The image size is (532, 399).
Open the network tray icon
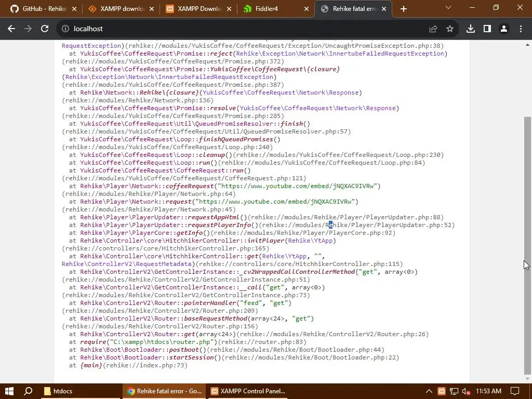(454, 391)
